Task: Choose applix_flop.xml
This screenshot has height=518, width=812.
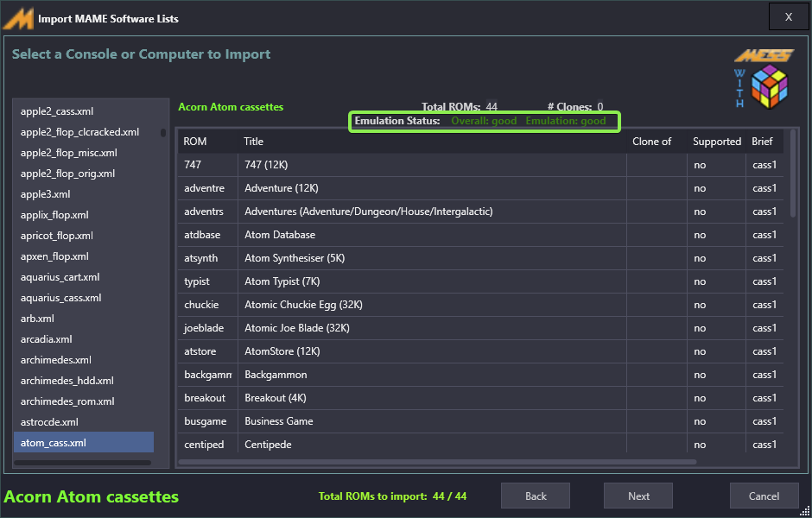Action: (x=84, y=215)
